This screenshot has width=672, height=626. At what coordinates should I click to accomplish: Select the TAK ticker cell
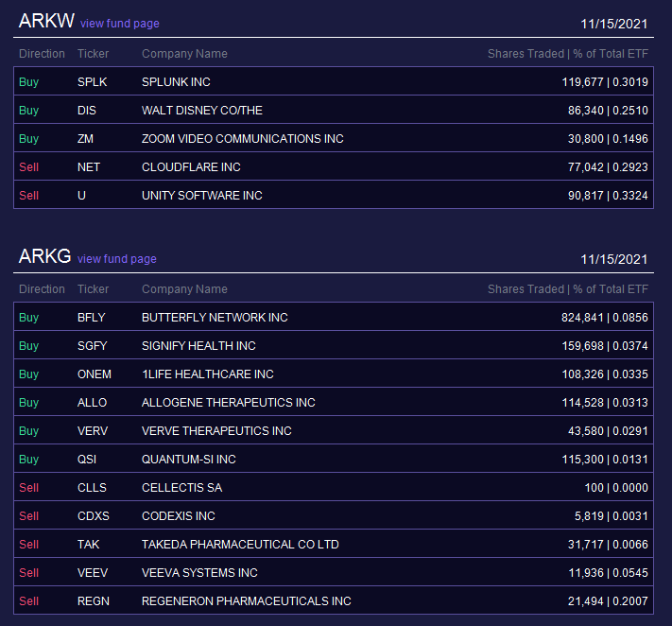point(88,544)
